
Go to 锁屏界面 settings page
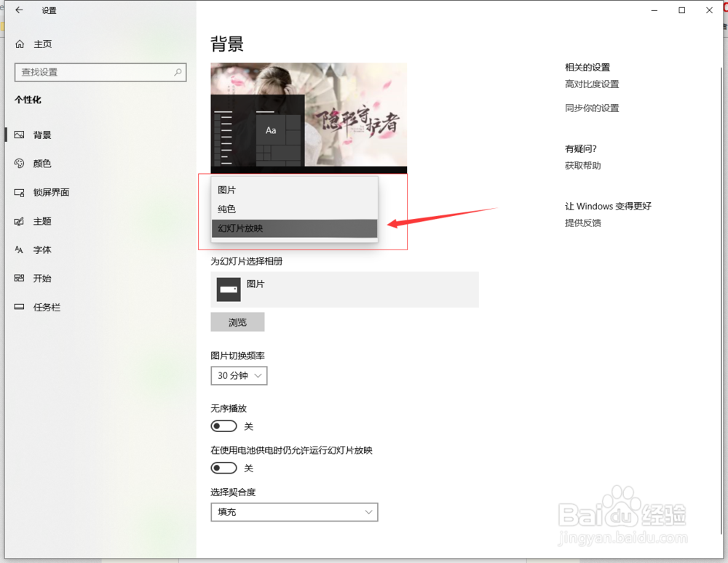[x=51, y=192]
